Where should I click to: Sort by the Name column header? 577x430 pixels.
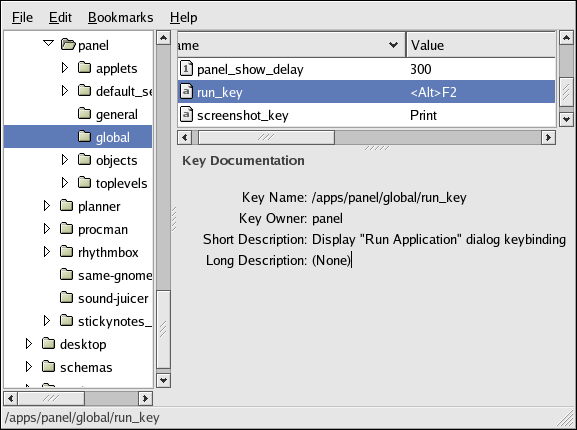click(x=291, y=45)
